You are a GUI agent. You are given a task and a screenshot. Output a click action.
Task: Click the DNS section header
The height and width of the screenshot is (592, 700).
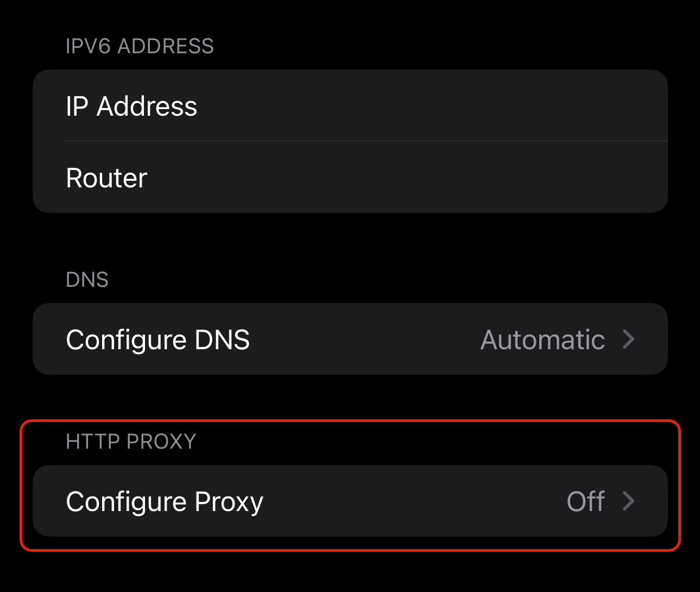click(87, 280)
